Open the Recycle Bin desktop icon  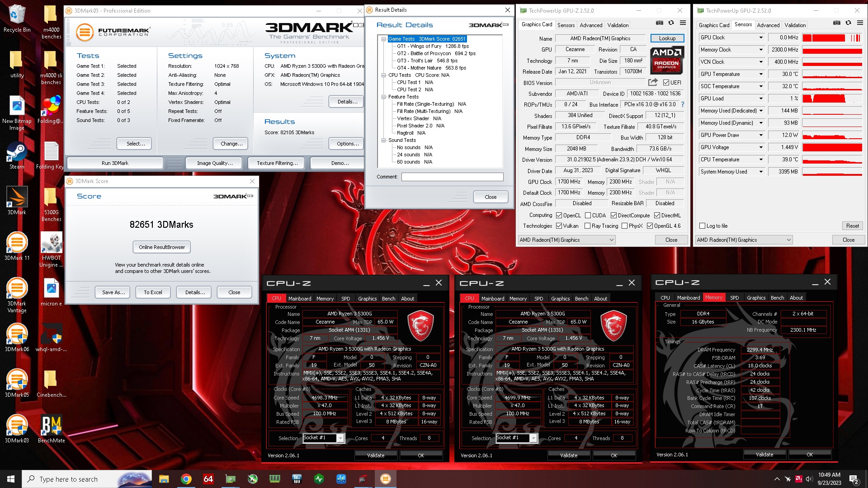[17, 19]
